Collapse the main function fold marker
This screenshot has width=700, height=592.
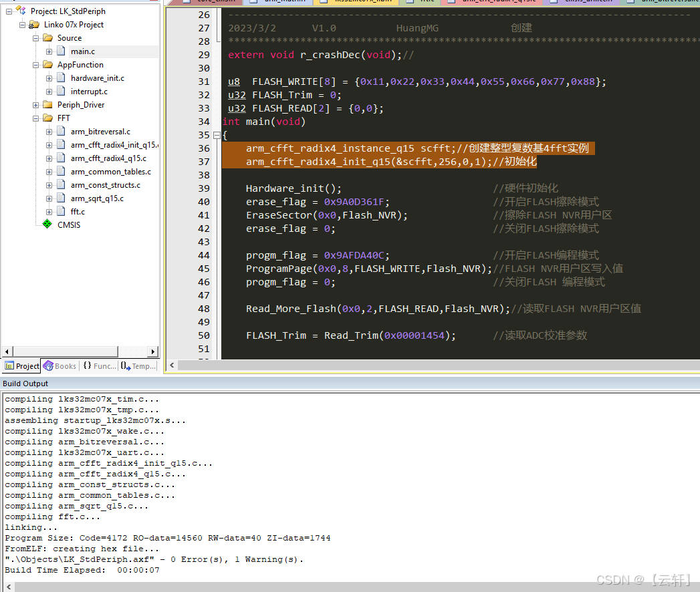point(217,135)
